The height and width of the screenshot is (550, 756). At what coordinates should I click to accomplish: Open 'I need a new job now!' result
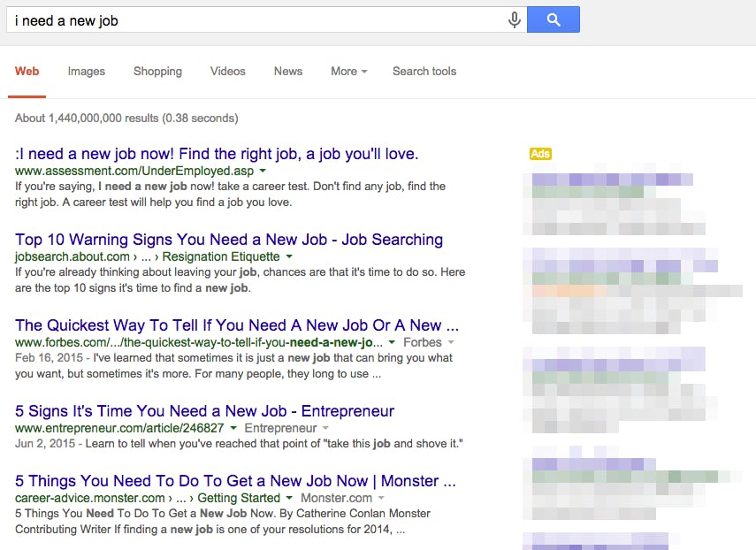217,154
